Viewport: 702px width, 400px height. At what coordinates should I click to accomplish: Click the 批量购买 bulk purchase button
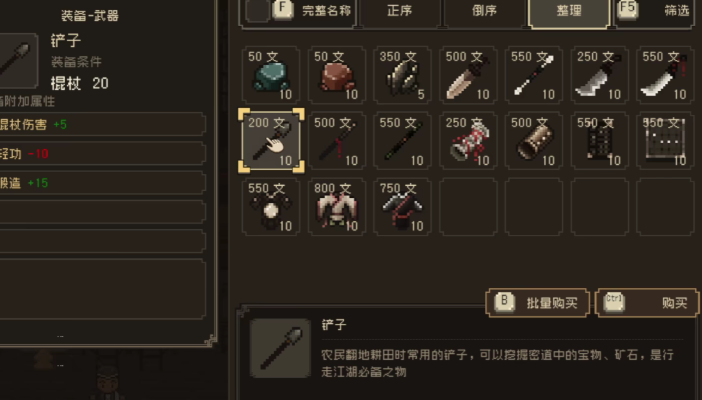click(x=537, y=303)
